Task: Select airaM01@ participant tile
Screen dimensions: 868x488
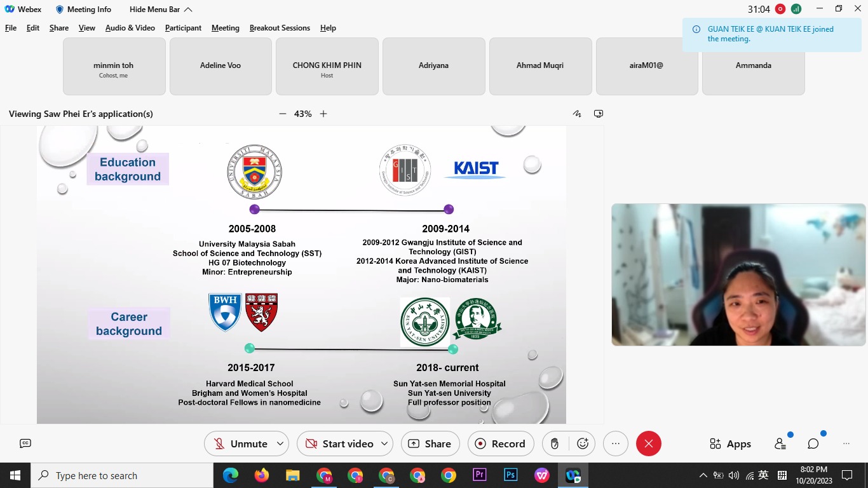Action: coord(647,66)
